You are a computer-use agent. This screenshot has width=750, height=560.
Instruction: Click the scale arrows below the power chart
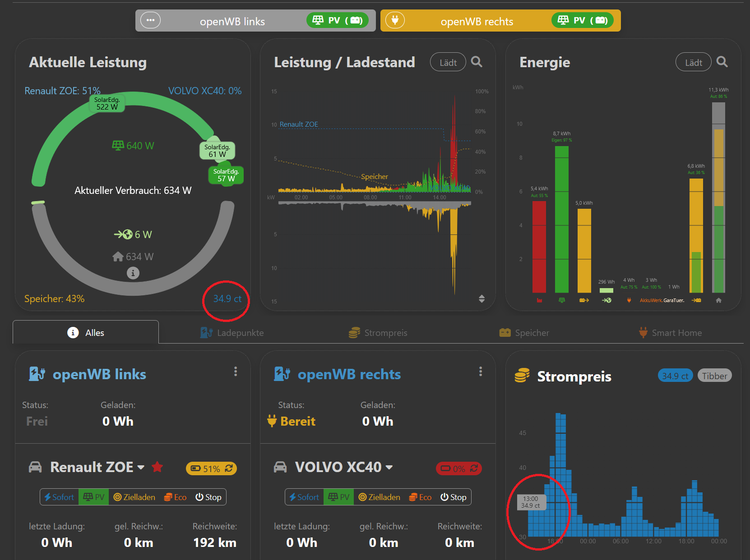(482, 299)
